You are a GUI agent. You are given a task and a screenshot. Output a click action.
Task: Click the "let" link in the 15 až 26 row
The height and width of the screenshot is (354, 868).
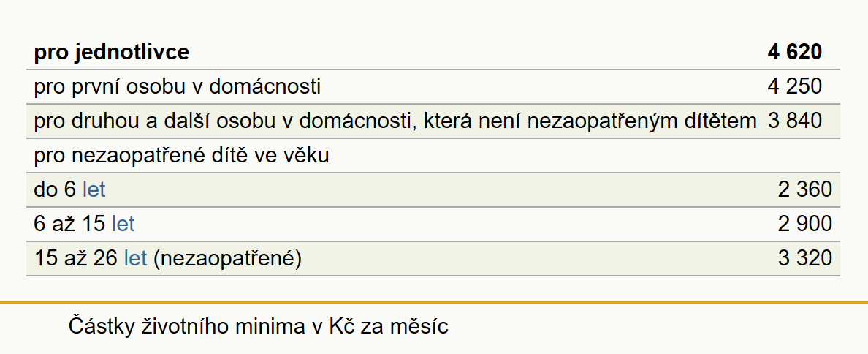[x=135, y=258]
